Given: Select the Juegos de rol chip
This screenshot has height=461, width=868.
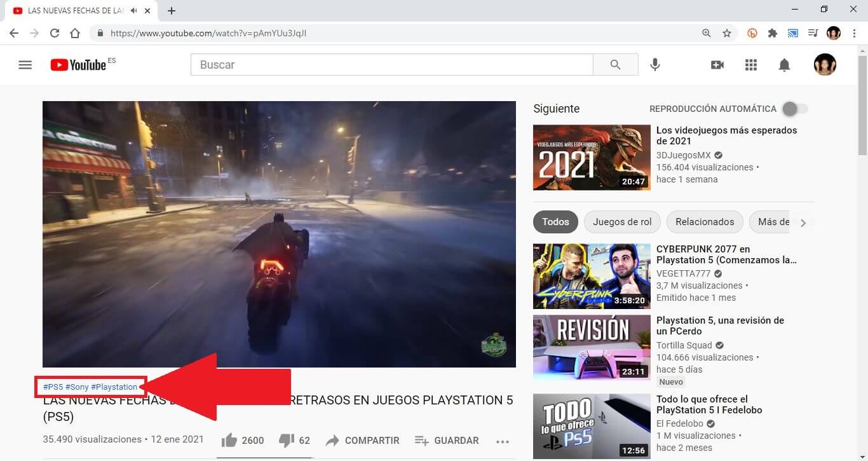Looking at the screenshot, I should [622, 222].
